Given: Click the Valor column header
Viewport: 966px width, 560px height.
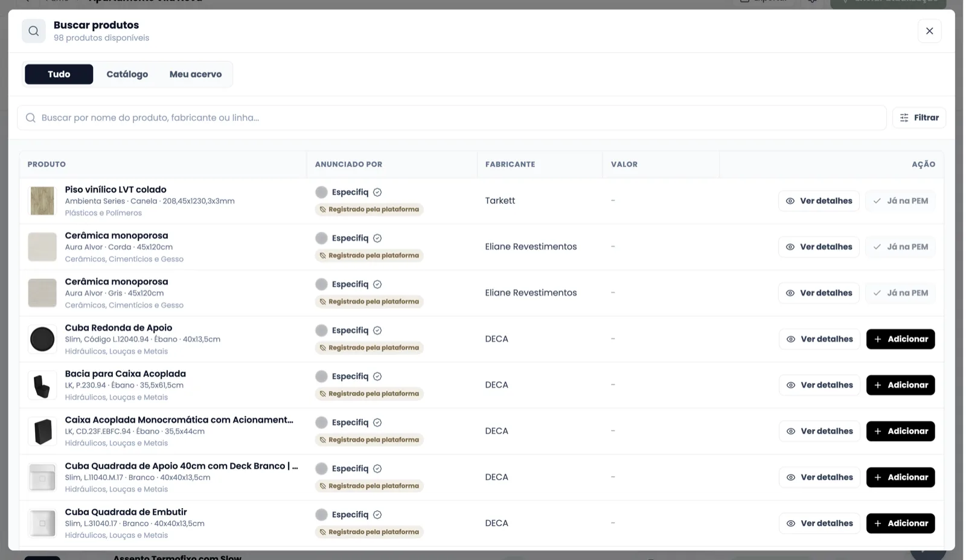Looking at the screenshot, I should tap(624, 164).
